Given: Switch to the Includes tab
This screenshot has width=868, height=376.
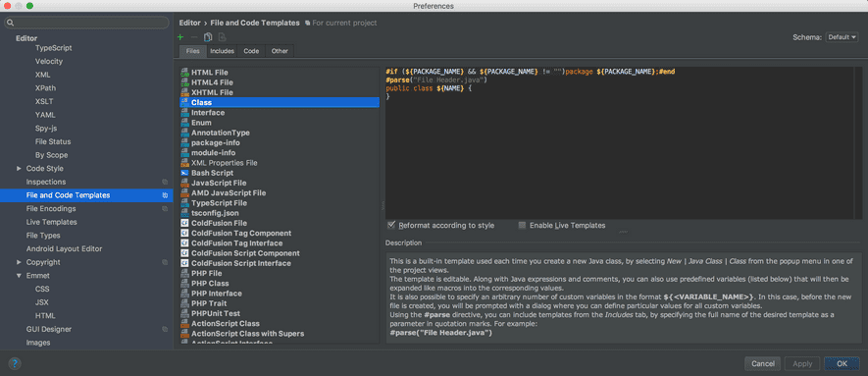Looking at the screenshot, I should point(222,51).
